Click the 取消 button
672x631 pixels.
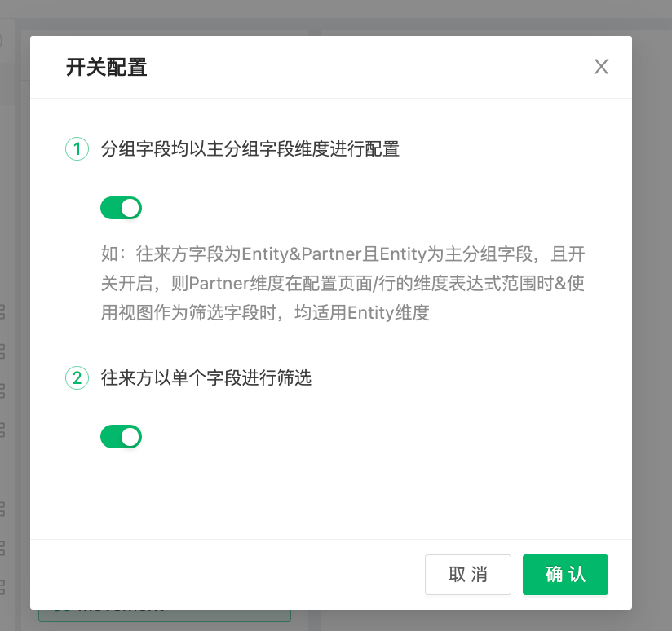[x=468, y=575]
